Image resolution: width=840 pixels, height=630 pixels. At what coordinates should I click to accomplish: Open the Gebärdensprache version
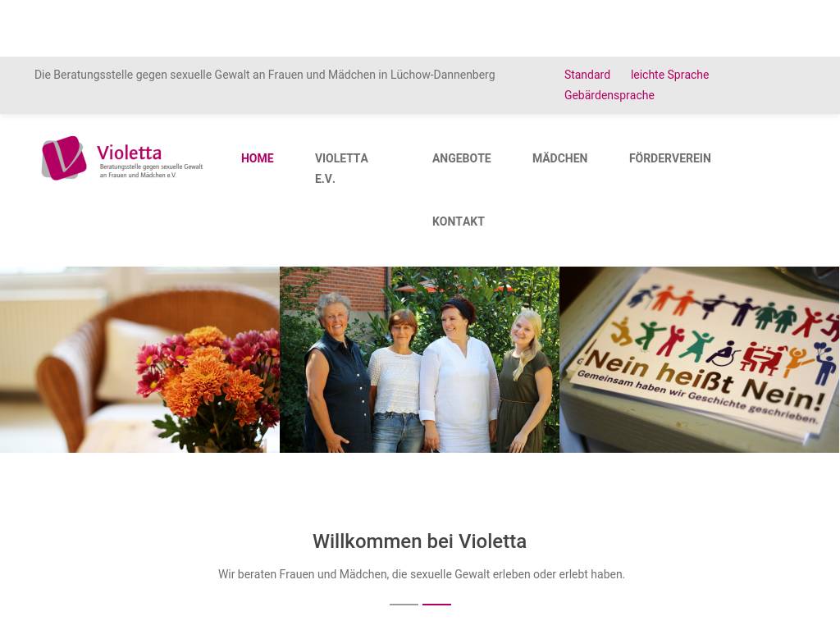609,95
